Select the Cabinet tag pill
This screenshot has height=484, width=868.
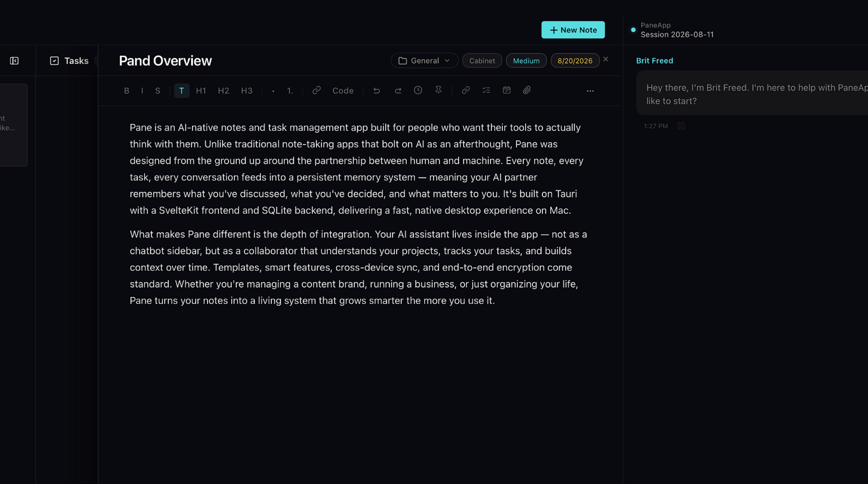pyautogui.click(x=482, y=60)
